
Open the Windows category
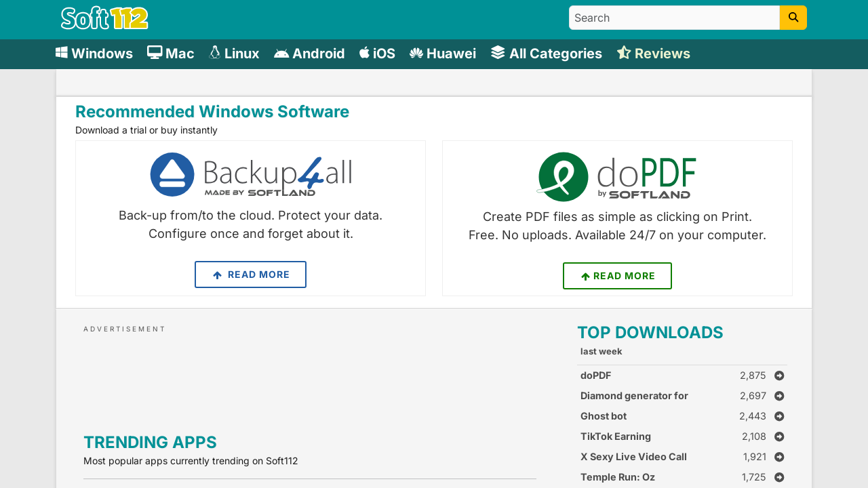point(94,54)
